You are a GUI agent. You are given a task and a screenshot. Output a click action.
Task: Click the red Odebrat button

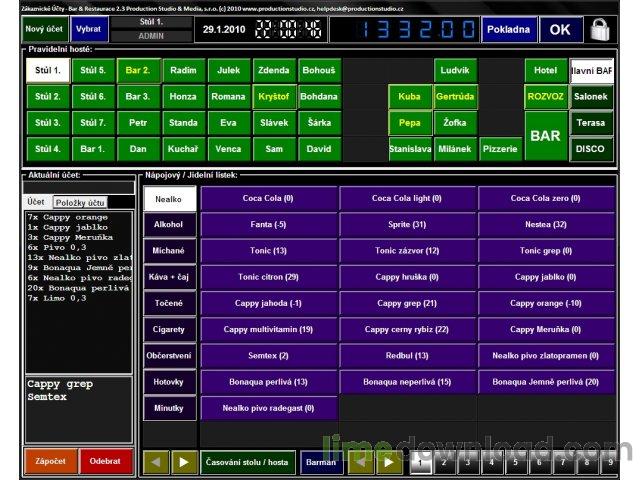coord(106,462)
